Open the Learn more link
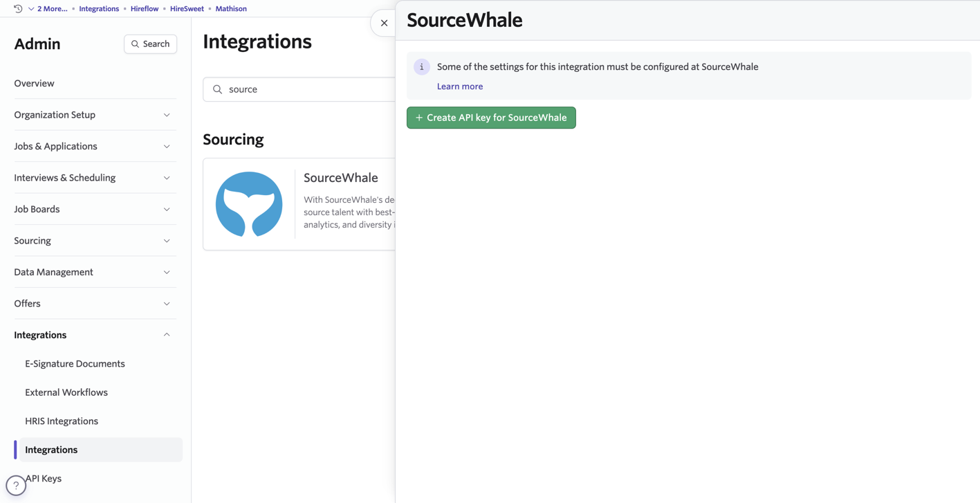Viewport: 980px width, 503px height. [x=460, y=86]
